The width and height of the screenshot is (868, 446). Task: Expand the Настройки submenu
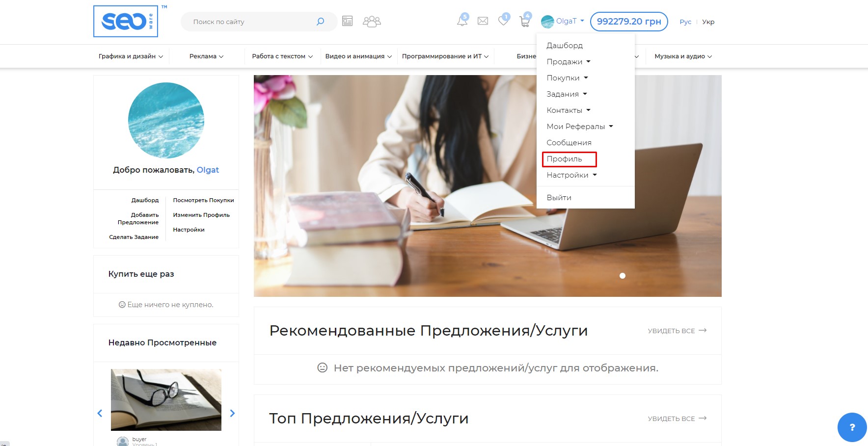(x=571, y=175)
